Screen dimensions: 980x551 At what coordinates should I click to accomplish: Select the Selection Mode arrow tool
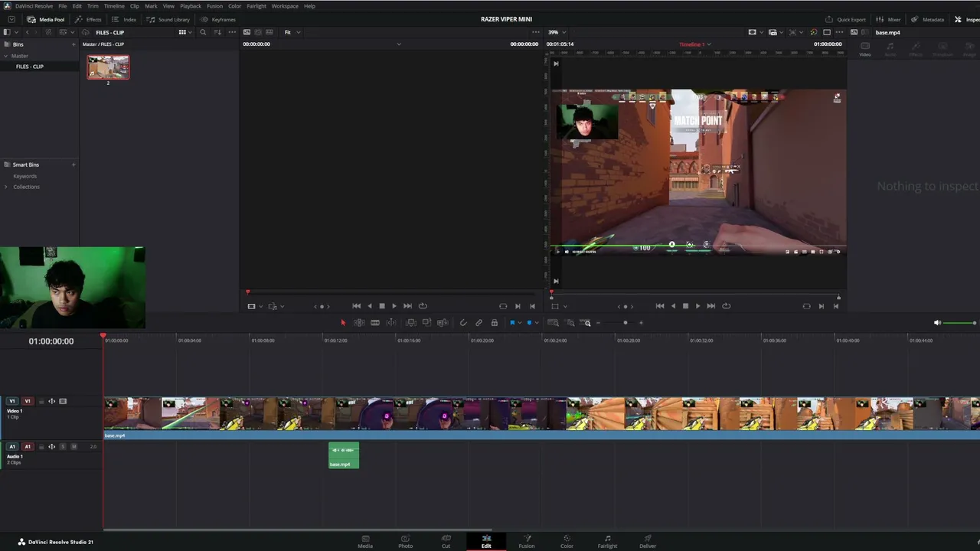[x=343, y=323]
